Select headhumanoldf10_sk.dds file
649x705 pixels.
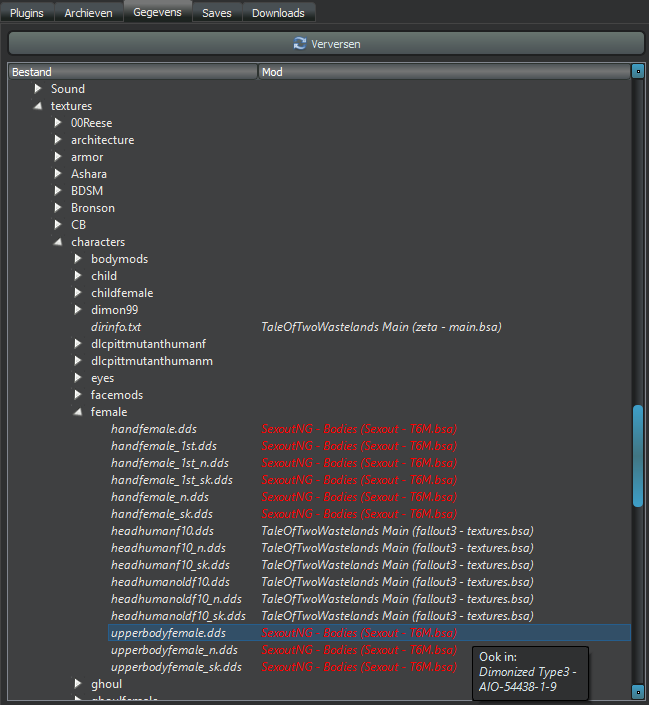pos(179,616)
